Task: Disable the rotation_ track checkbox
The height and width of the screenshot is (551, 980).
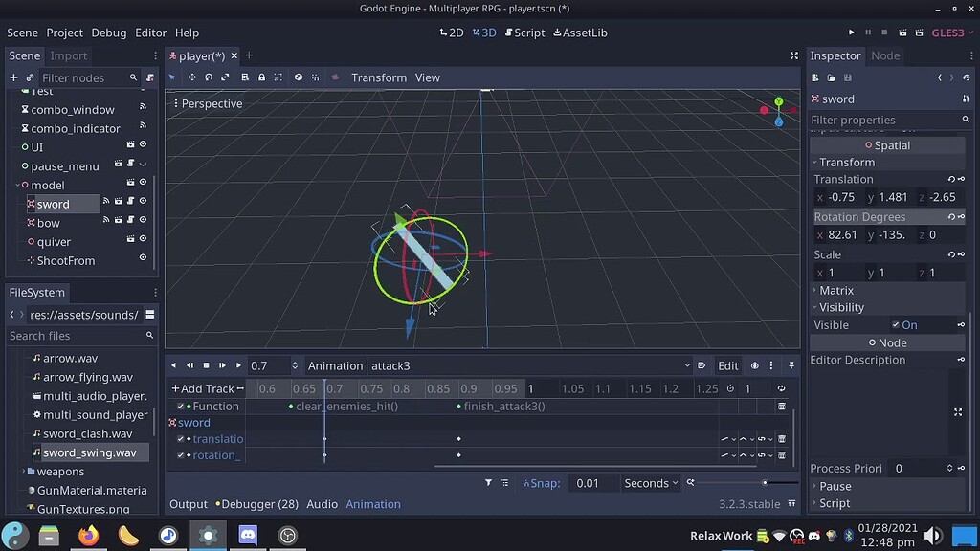Action: pos(181,454)
